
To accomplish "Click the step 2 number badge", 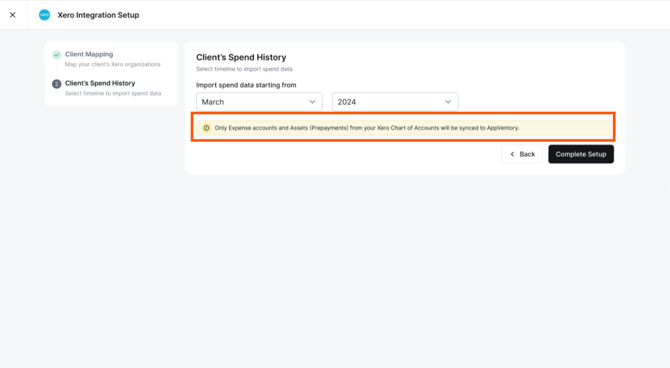I will (56, 84).
